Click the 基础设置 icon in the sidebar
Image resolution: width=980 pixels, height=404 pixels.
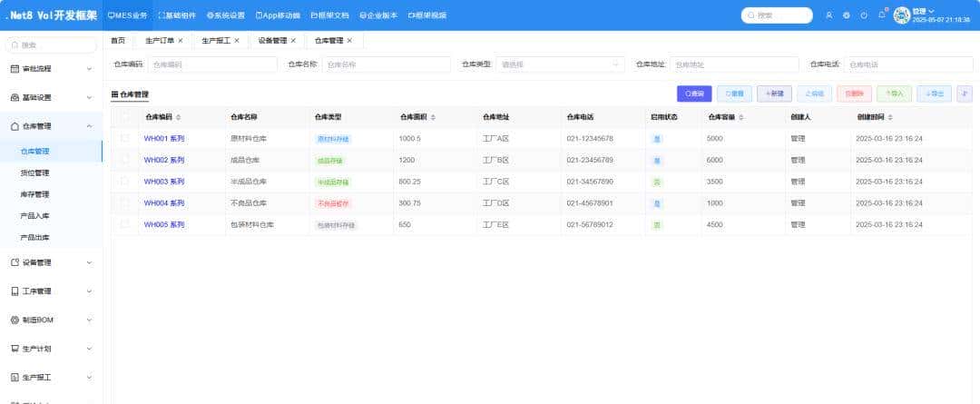point(15,97)
